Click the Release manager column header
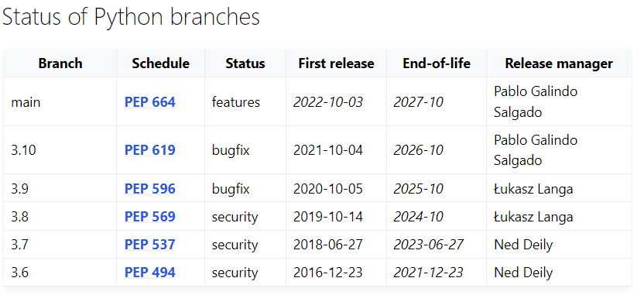Viewport: 644px width, 295px height. click(559, 63)
